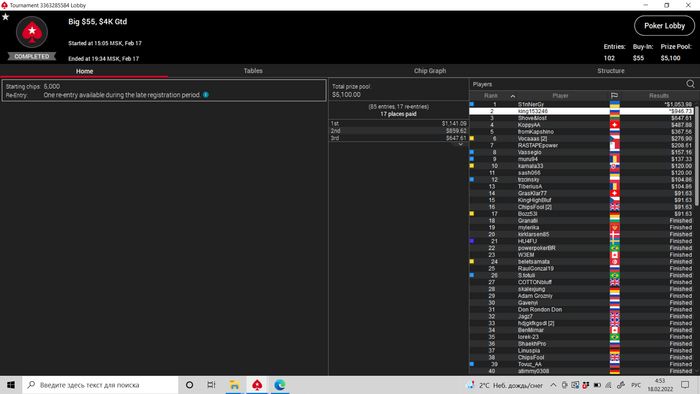The height and width of the screenshot is (394, 700).
Task: Click the players list vertical scrollbar
Action: [x=697, y=156]
